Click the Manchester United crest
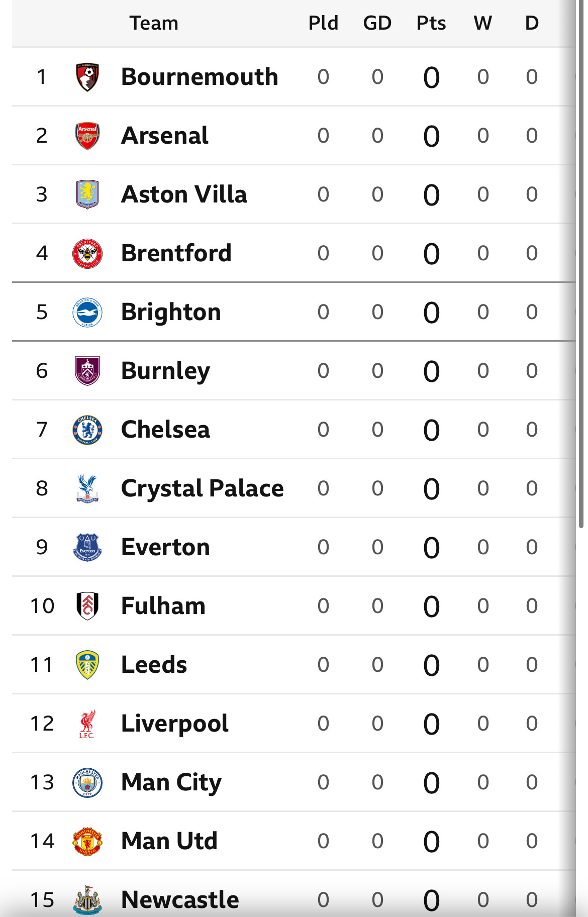 click(x=87, y=841)
